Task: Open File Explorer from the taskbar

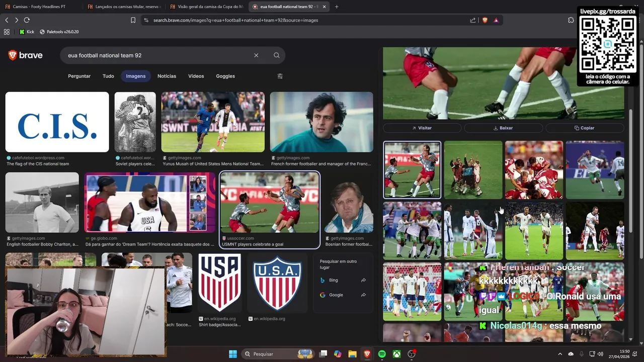Action: click(x=352, y=354)
